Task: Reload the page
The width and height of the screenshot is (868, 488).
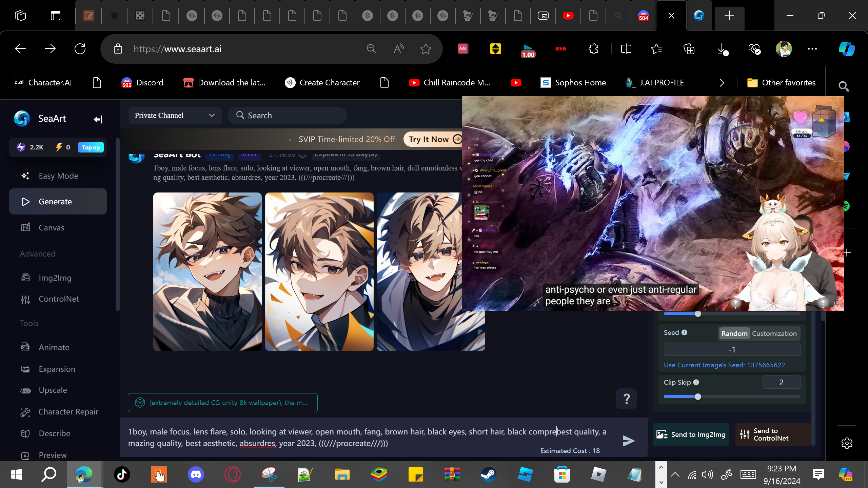Action: pyautogui.click(x=80, y=49)
